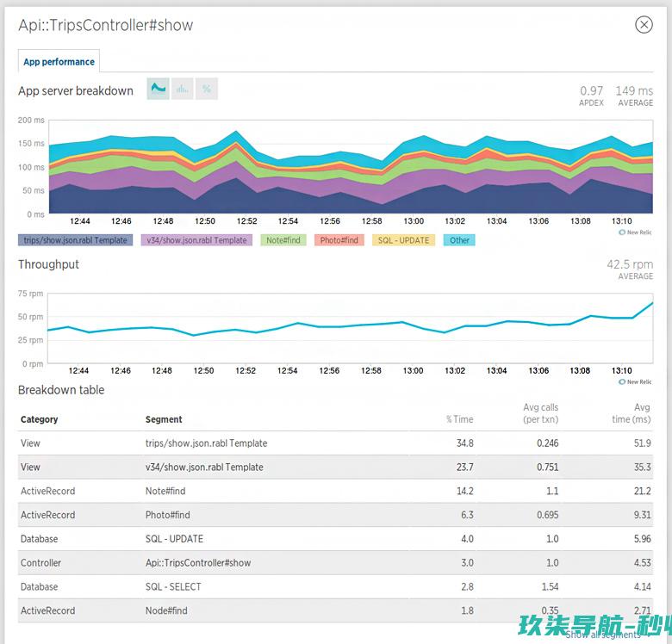Screen dimensions: 672x644
Task: Toggle v34/show.json.rabl Template legend
Action: tap(196, 240)
